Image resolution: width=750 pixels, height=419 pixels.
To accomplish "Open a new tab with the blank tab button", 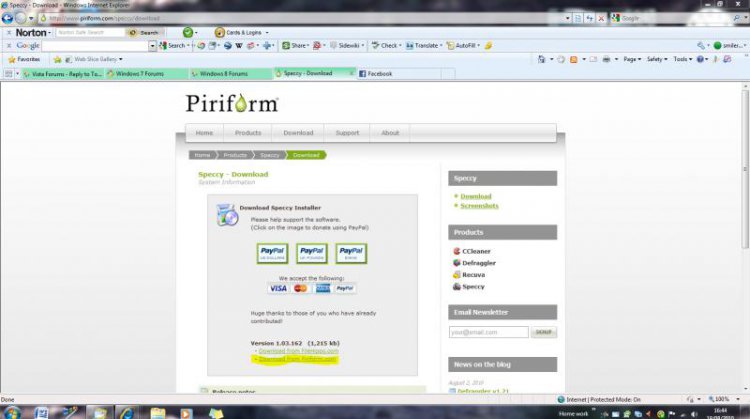I will 448,74.
